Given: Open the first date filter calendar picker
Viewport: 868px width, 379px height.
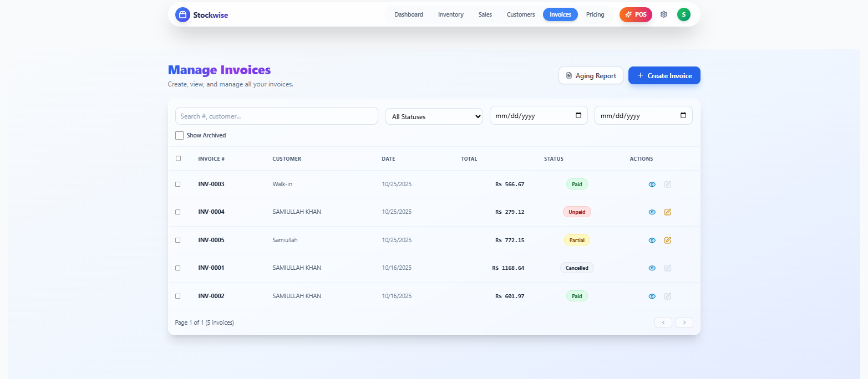Looking at the screenshot, I should 578,115.
